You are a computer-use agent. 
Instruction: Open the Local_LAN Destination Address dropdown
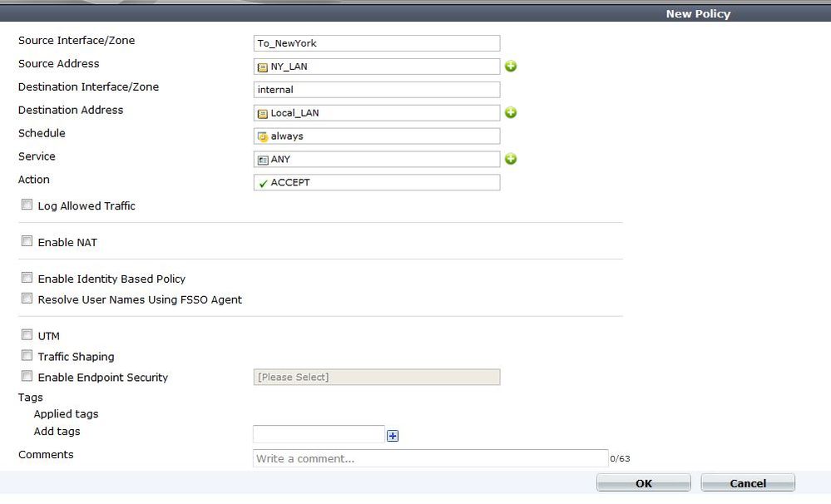click(x=376, y=113)
